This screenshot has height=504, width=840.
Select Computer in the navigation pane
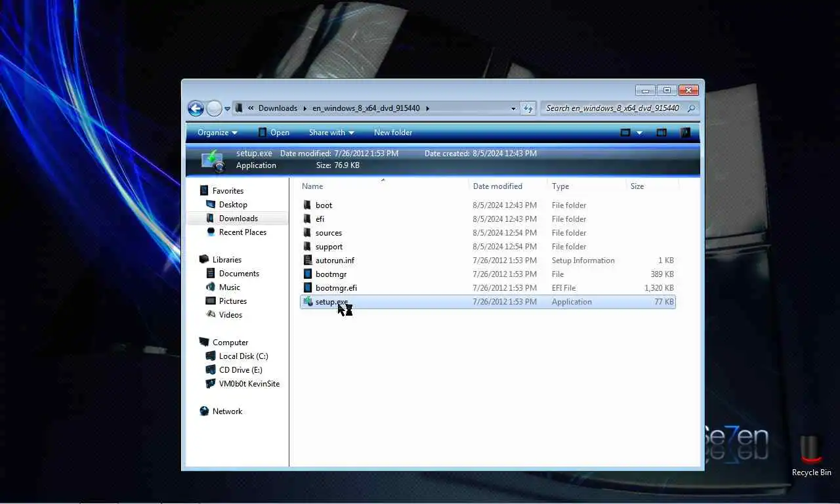[230, 343]
